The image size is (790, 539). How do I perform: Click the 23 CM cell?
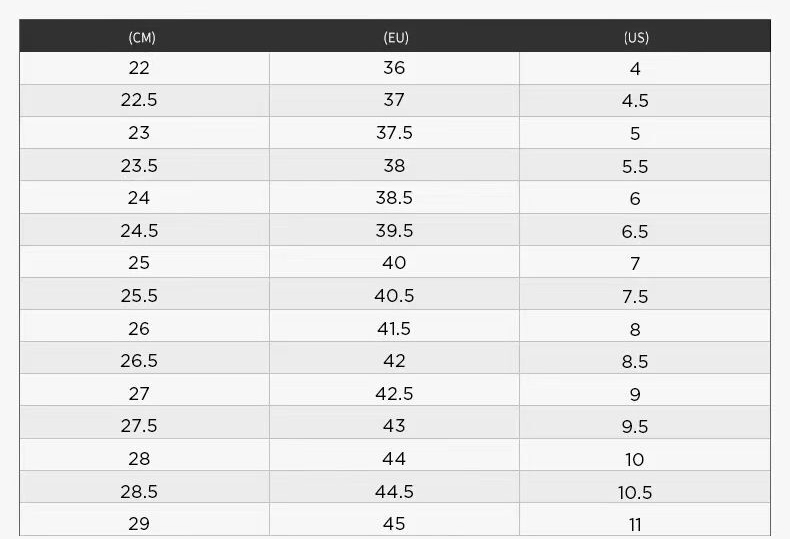139,133
